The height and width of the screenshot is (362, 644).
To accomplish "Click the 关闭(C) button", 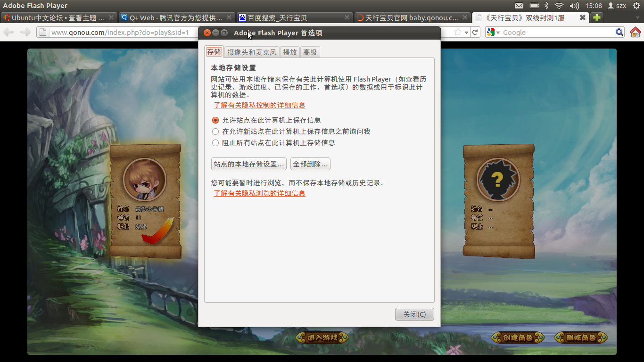I will 414,314.
